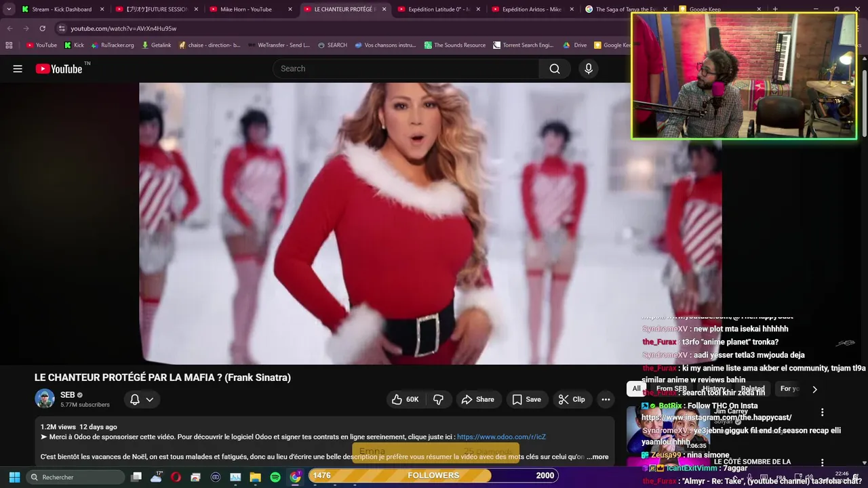Open the SEARCH bookmark
The width and height of the screenshot is (868, 488).
click(332, 45)
